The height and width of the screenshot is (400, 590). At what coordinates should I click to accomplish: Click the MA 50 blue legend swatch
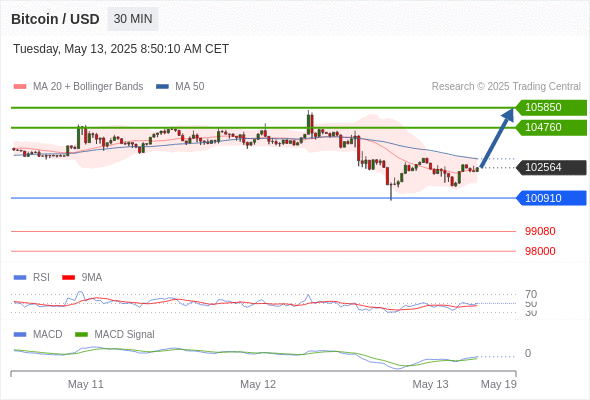point(162,87)
